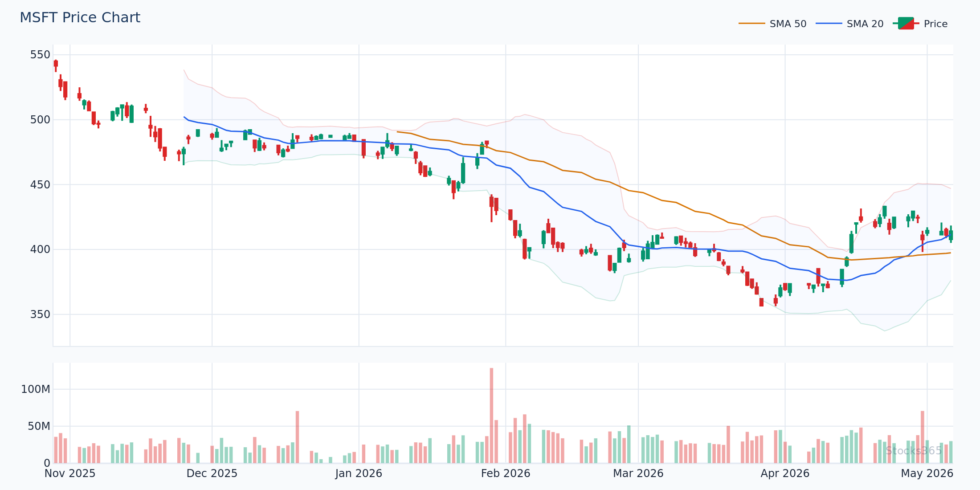Click the 350 price axis label
Viewport: 980px width, 490px height.
[40, 314]
